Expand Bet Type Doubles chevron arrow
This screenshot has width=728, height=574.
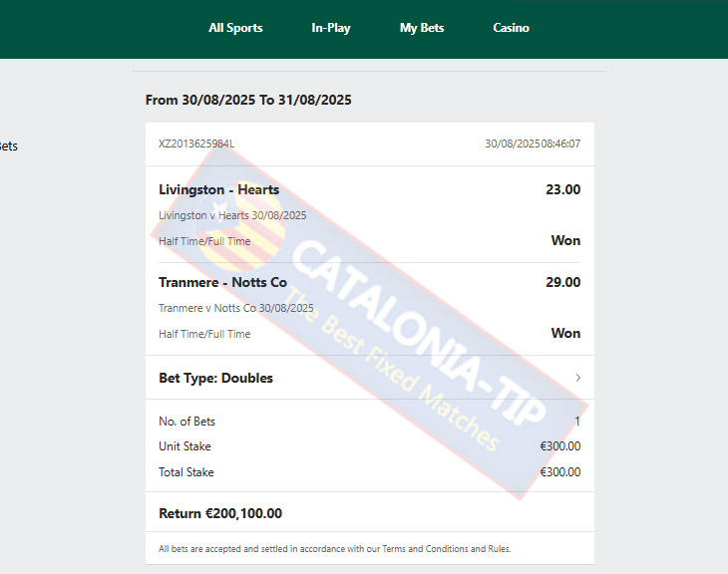click(x=578, y=378)
